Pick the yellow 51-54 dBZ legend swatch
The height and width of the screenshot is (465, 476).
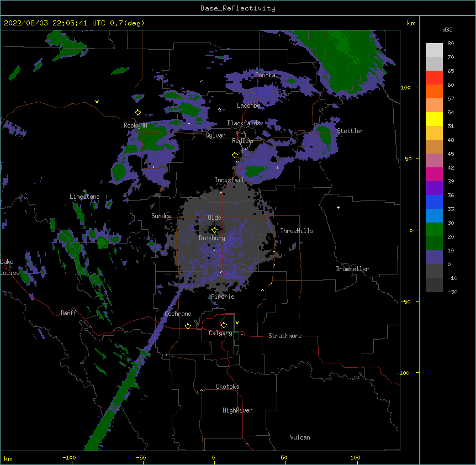(434, 119)
